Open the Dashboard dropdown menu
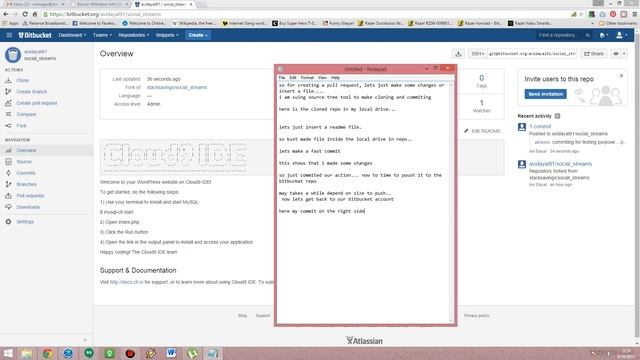640x360 pixels. click(72, 35)
